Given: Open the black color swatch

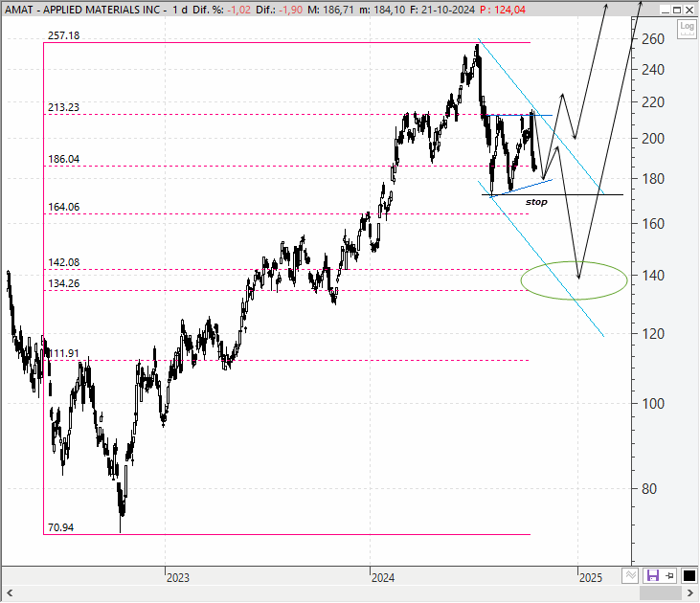Looking at the screenshot, I should [x=689, y=576].
